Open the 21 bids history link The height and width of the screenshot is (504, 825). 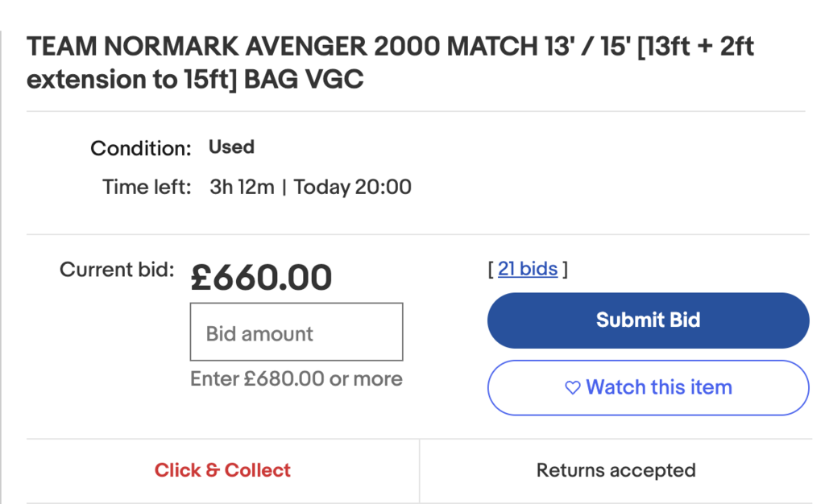(x=528, y=269)
